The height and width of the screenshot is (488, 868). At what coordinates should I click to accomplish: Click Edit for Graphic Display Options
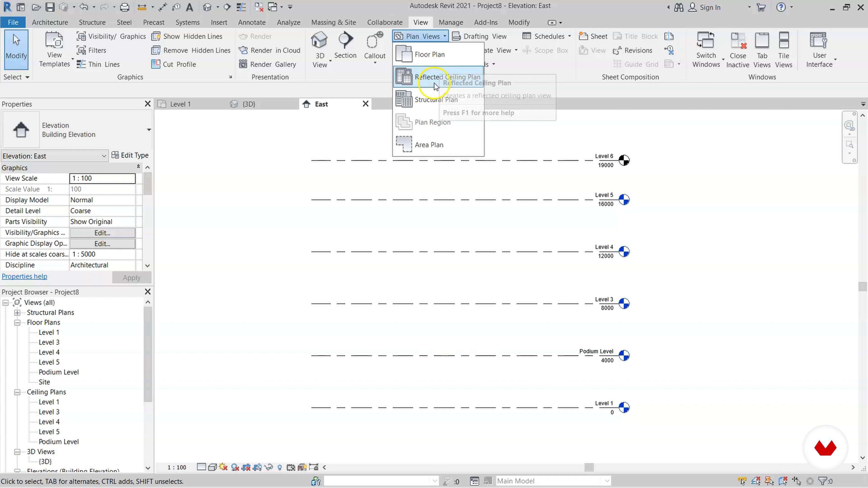click(x=102, y=244)
